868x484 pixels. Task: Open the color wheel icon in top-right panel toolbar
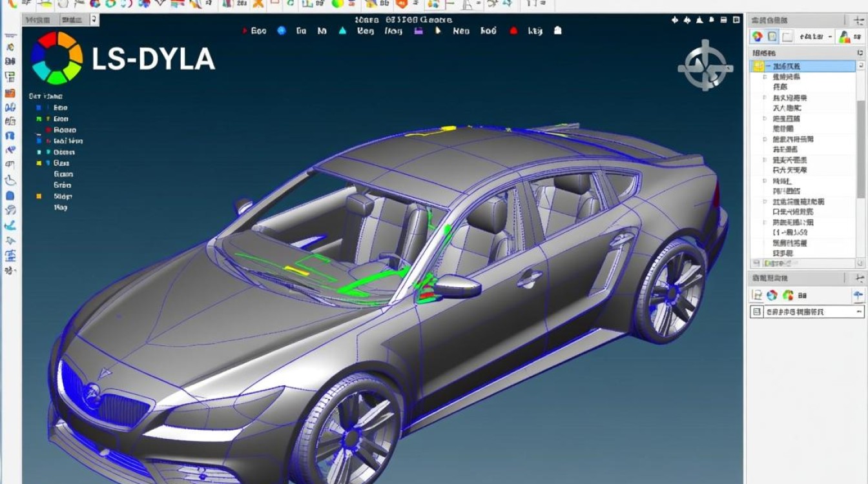tap(757, 37)
